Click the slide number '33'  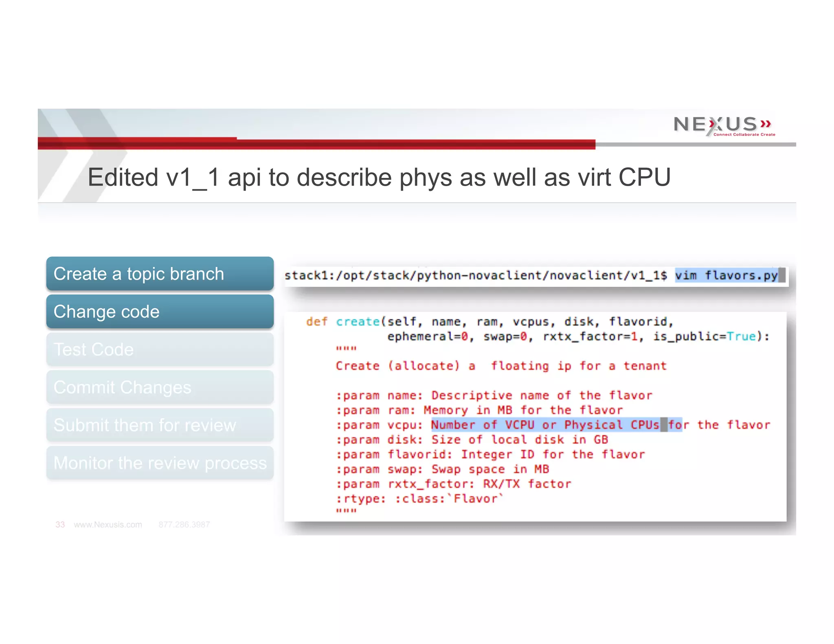click(60, 525)
